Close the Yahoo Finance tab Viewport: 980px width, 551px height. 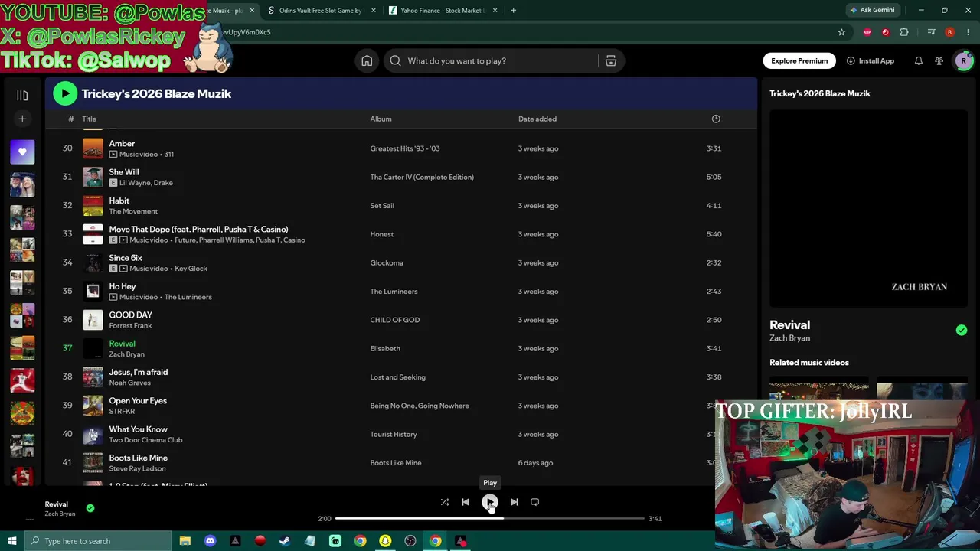(495, 11)
